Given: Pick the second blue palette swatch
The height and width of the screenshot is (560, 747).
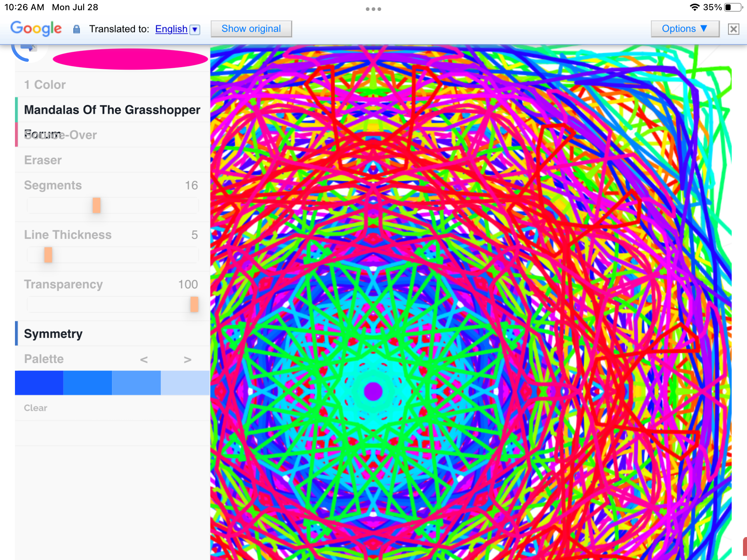Looking at the screenshot, I should pos(88,383).
